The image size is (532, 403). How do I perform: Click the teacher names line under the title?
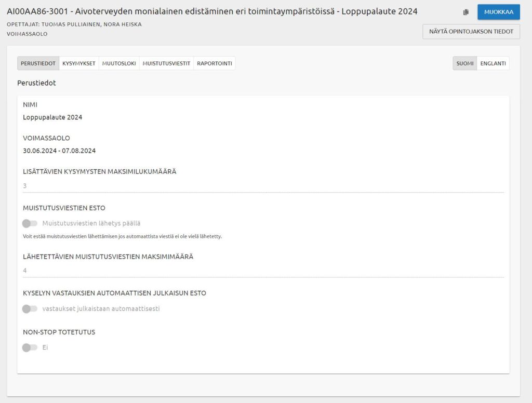pyautogui.click(x=74, y=24)
